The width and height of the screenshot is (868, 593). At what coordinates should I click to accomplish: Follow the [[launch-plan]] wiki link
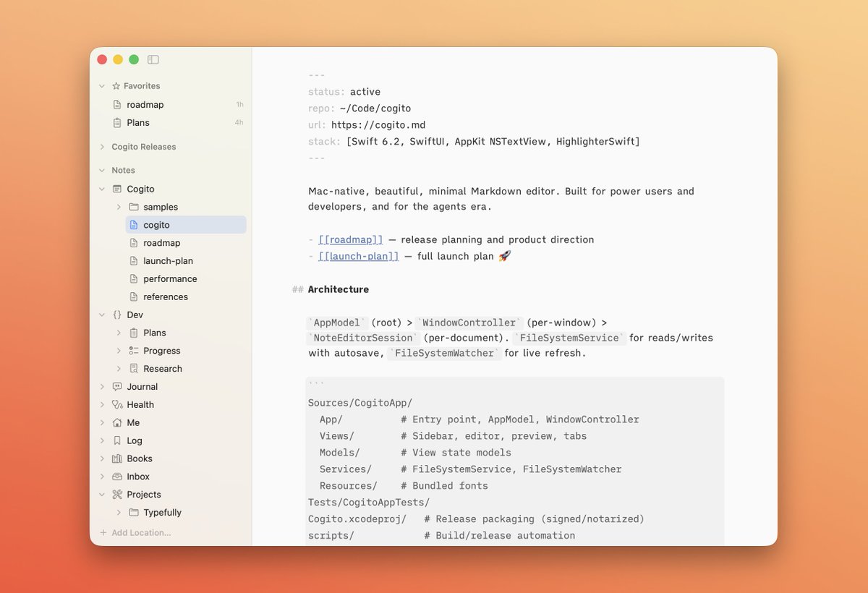pos(359,257)
